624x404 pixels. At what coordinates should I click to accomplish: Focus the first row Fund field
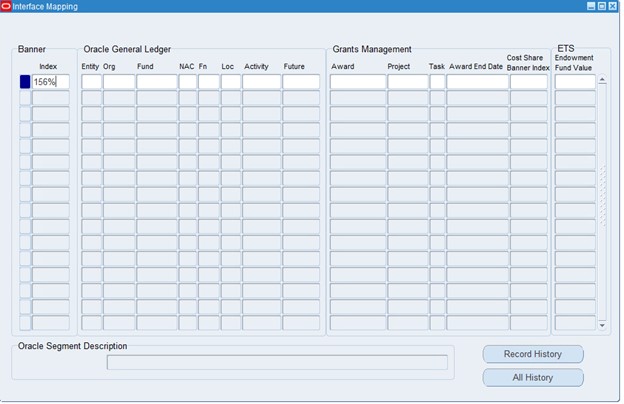click(156, 82)
